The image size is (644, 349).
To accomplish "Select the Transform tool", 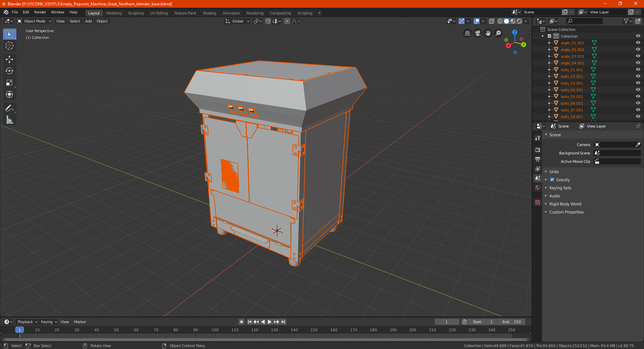I will pos(9,94).
